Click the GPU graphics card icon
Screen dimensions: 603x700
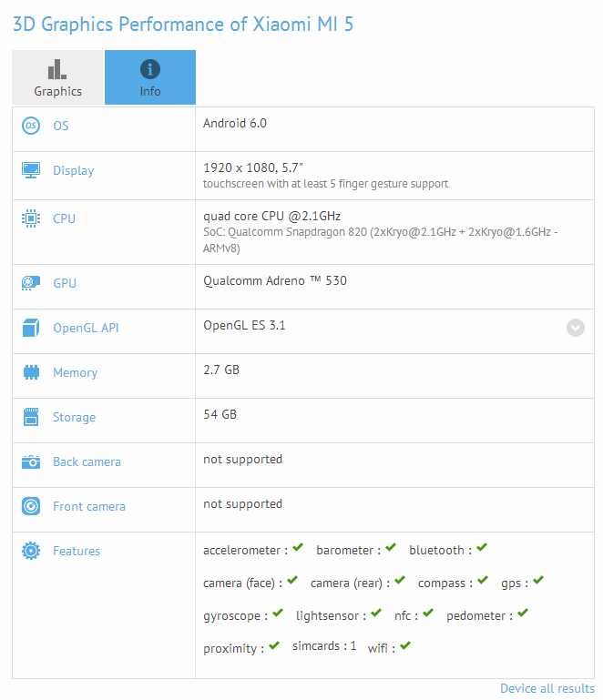pyautogui.click(x=31, y=283)
